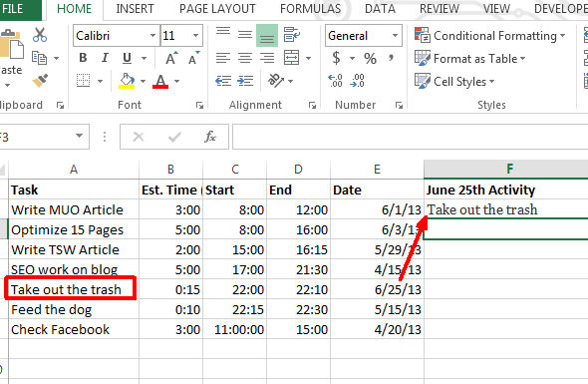Screen dimensions: 588x384
Task: Decrease font size with small A
Action: pyautogui.click(x=194, y=58)
